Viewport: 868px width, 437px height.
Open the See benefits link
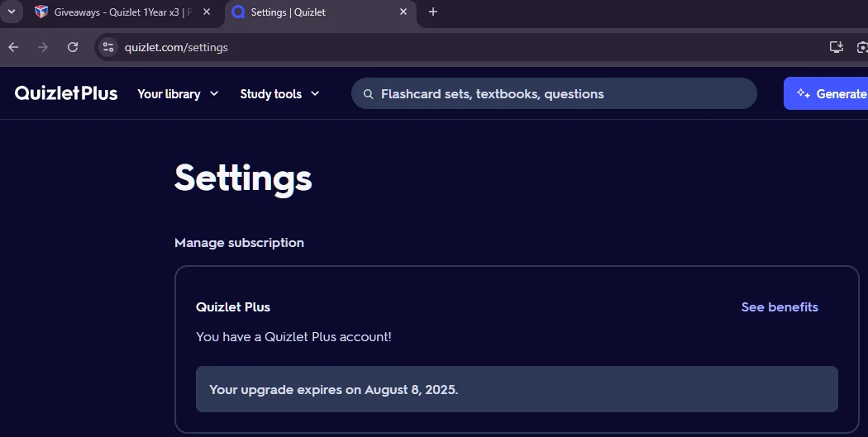(780, 307)
